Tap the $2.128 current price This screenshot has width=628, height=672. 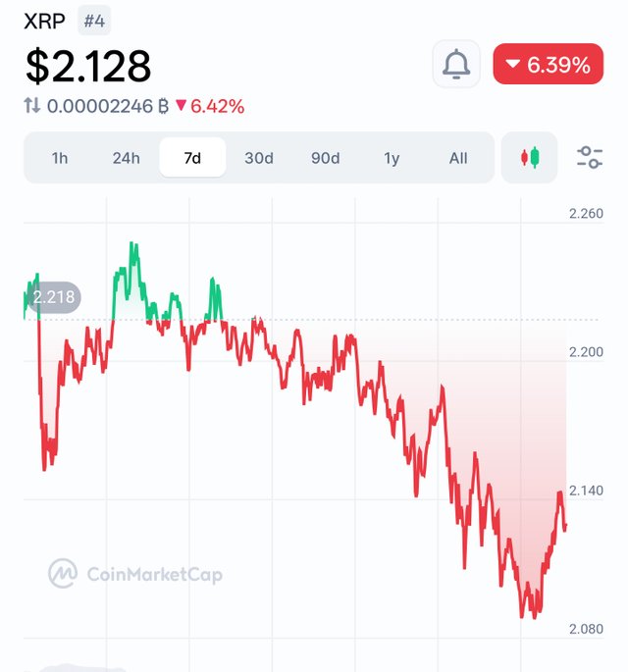88,65
